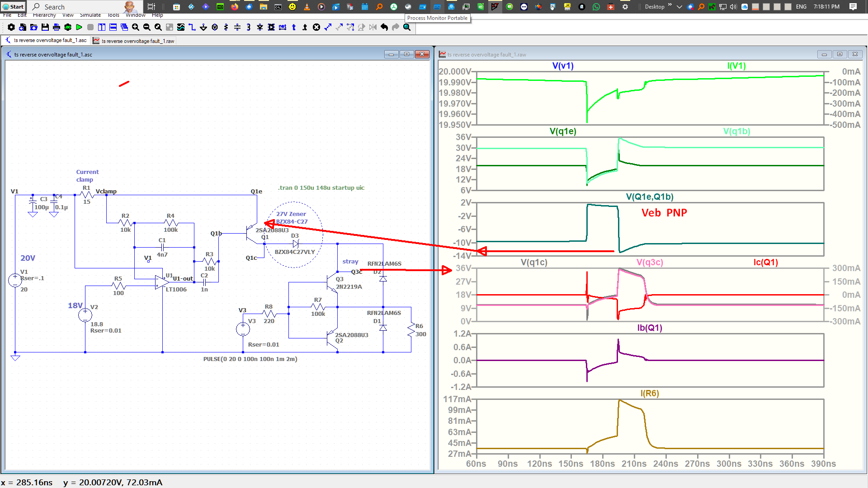This screenshot has width=868, height=488.
Task: Run the simulation with green play icon
Action: (79, 27)
